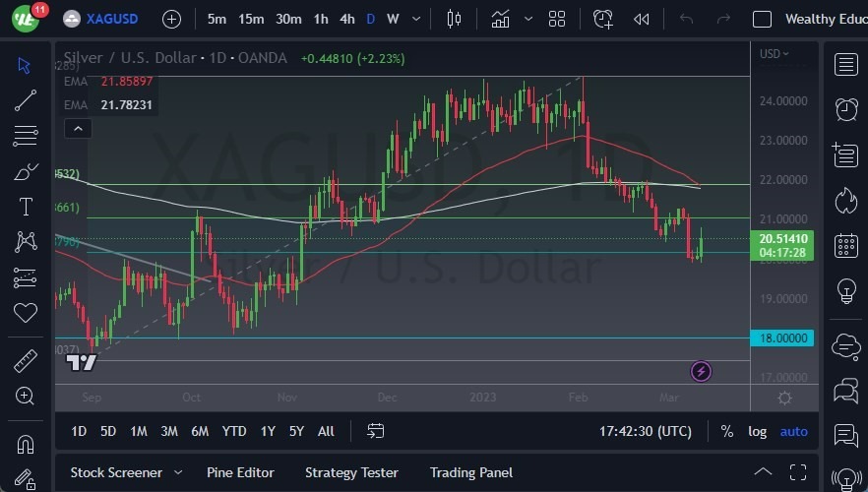Screen dimensions: 868x492
Task: Set the date range to YTD
Action: 234,431
